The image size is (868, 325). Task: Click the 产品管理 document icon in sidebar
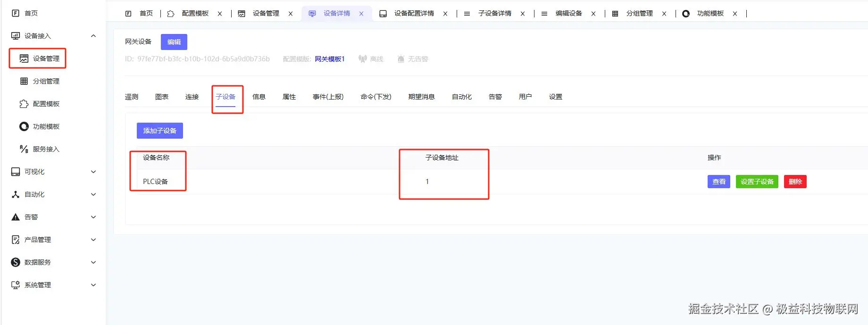coord(16,240)
